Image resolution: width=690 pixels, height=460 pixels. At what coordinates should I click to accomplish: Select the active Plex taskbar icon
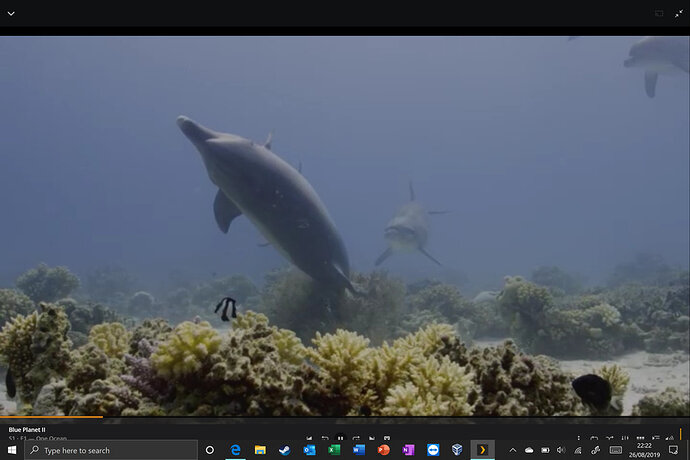(482, 451)
